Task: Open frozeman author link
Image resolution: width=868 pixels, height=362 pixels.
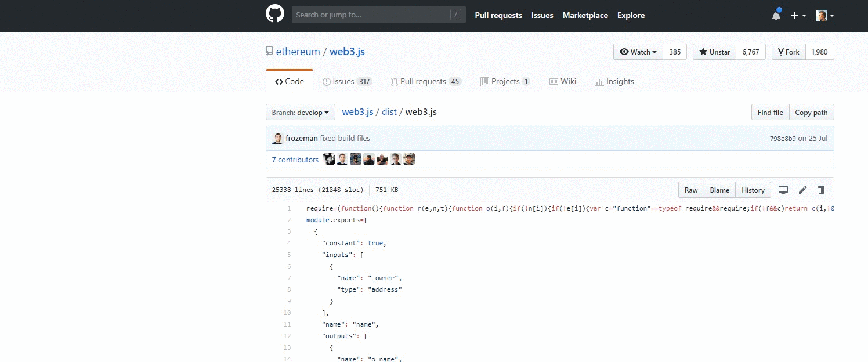Action: (302, 138)
